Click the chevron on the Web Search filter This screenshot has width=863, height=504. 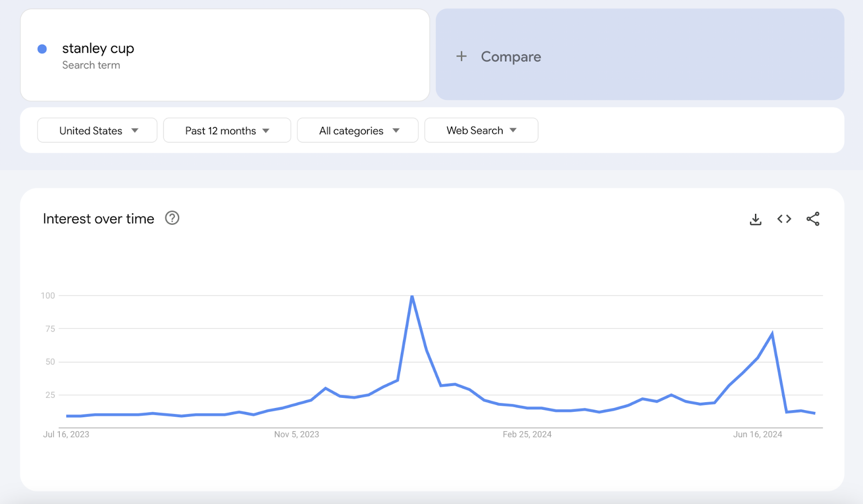[x=514, y=130]
